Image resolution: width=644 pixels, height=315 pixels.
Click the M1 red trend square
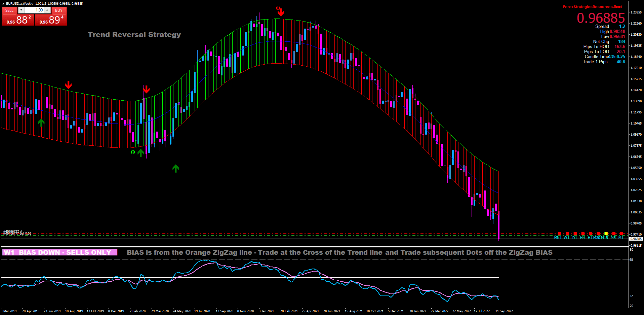point(621,233)
